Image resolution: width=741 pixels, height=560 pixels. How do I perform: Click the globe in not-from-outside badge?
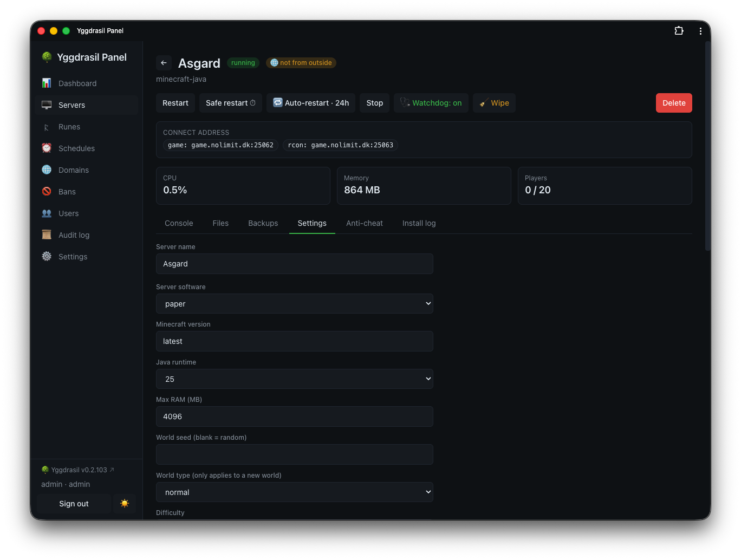(274, 63)
